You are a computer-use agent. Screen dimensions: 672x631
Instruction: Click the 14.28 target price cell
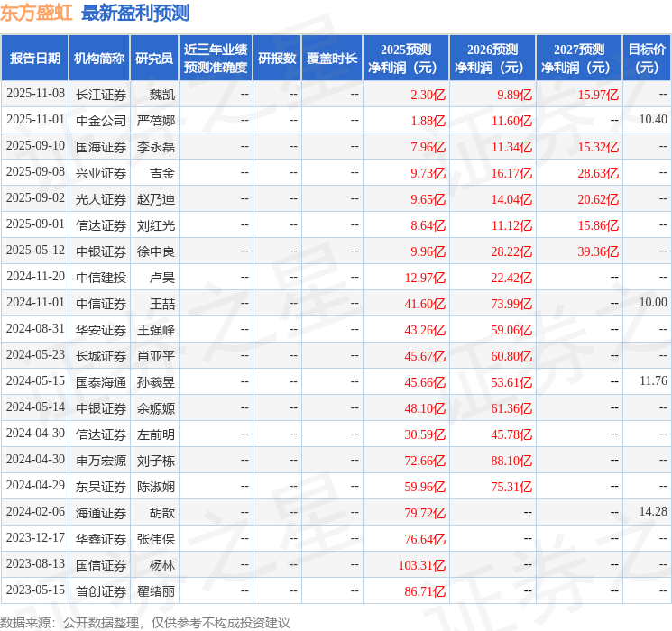point(652,512)
